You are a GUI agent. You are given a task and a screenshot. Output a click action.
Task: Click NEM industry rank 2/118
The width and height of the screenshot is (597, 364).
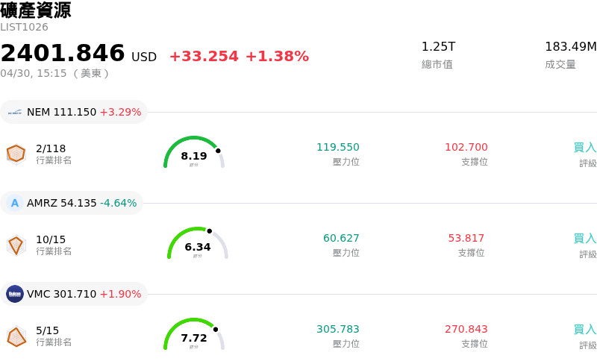tap(51, 148)
